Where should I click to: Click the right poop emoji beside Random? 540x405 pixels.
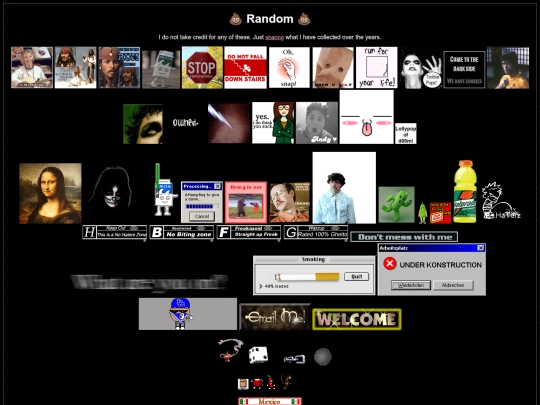304,19
